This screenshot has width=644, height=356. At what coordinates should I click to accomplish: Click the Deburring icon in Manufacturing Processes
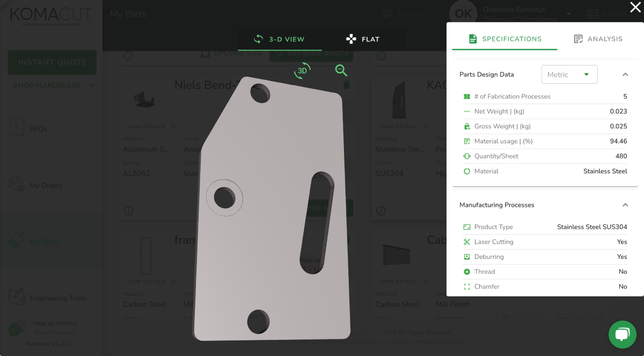468,257
